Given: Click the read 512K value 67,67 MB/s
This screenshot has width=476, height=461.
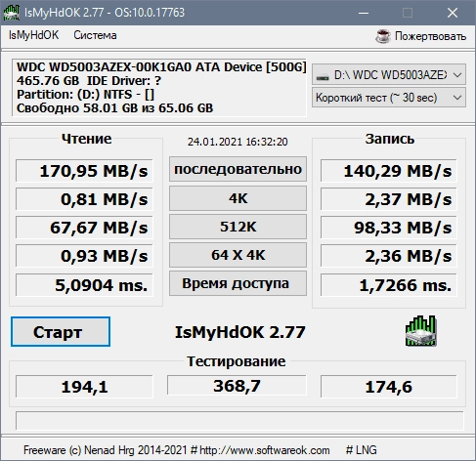Looking at the screenshot, I should (84, 227).
